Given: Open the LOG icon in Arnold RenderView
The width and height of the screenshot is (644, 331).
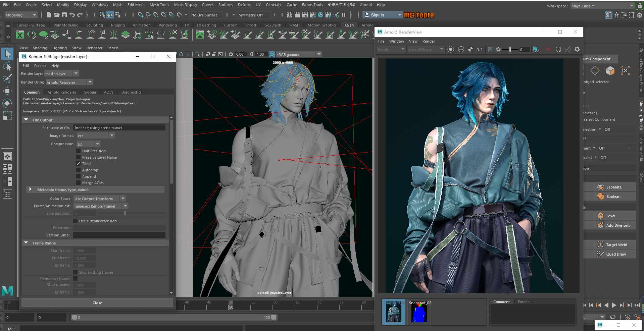Looking at the screenshot, I should click(x=536, y=49).
